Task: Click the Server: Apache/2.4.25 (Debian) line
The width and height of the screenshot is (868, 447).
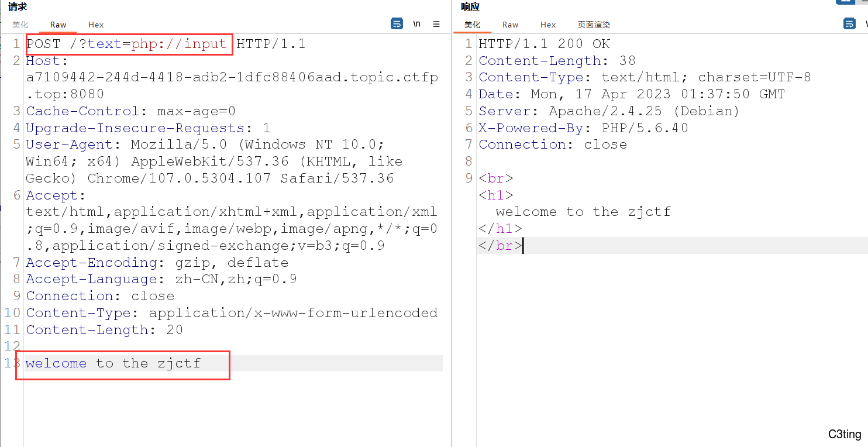Action: coord(609,111)
